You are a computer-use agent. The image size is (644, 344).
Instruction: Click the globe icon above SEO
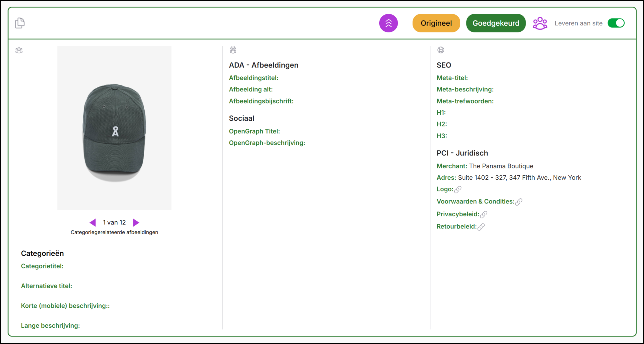tap(441, 50)
